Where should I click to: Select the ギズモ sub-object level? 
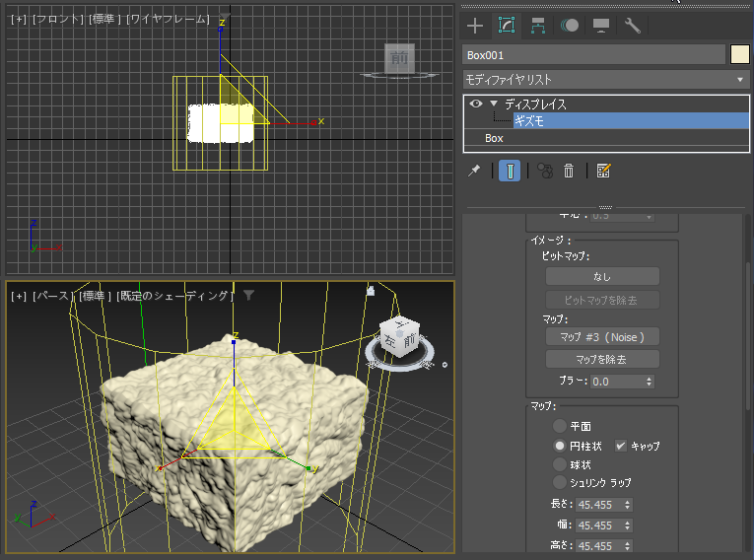(x=631, y=120)
